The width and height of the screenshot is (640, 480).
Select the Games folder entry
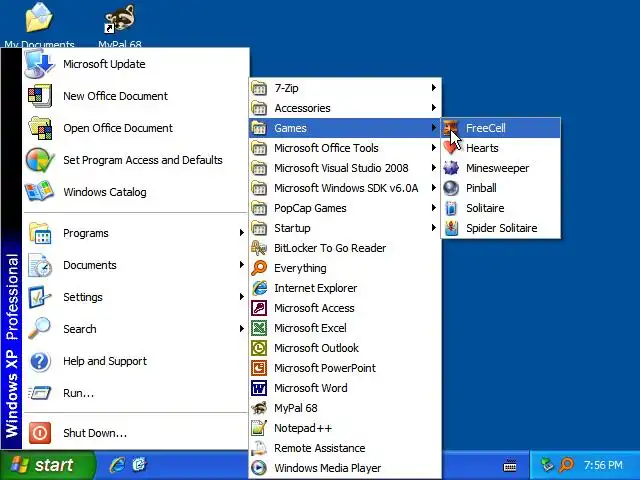(x=345, y=128)
